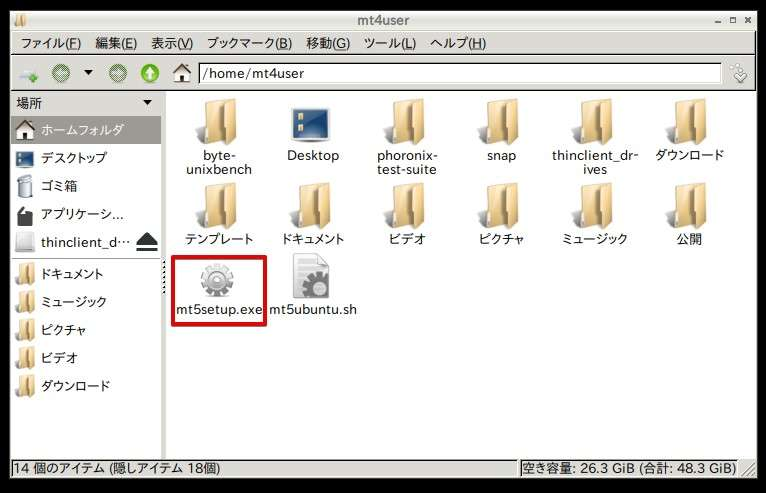Image resolution: width=766 pixels, height=493 pixels.
Task: Go back with the left arrow button
Action: point(61,74)
